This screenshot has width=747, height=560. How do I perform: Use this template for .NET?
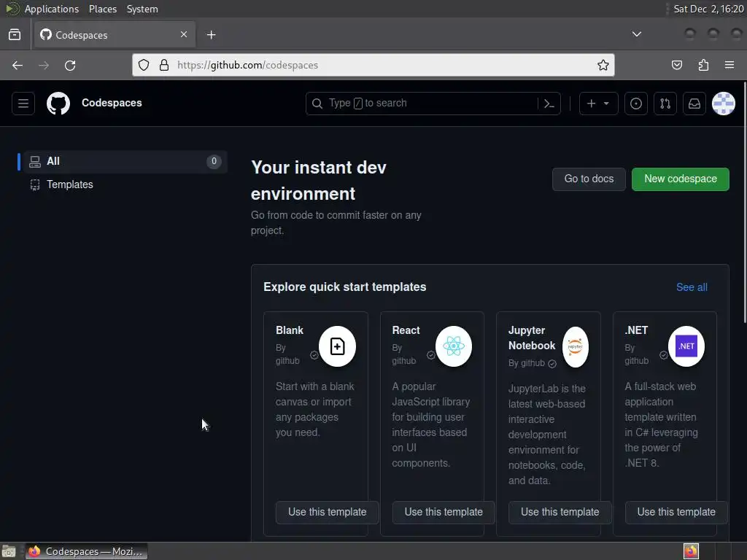[x=676, y=513]
